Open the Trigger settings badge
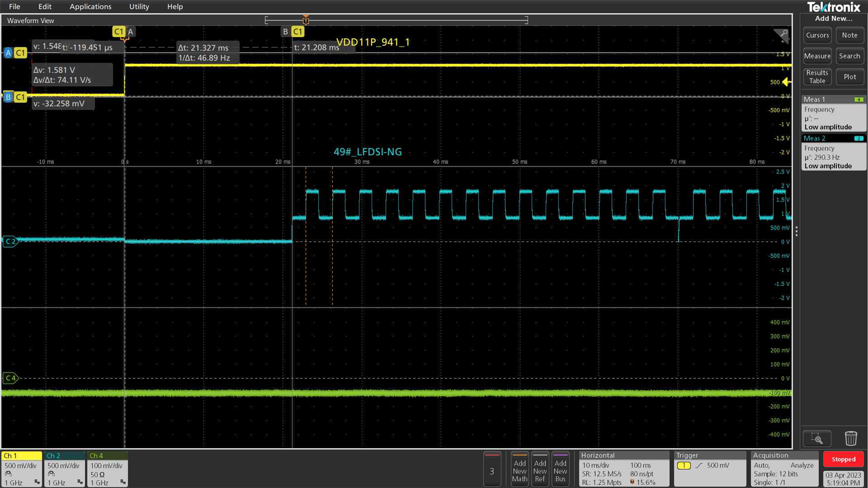The width and height of the screenshot is (868, 488). (x=710, y=469)
